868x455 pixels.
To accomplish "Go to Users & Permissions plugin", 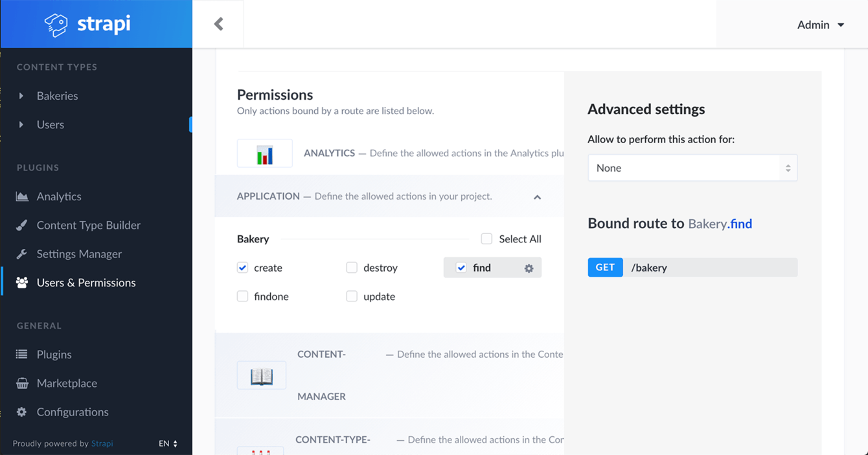I will 86,283.
